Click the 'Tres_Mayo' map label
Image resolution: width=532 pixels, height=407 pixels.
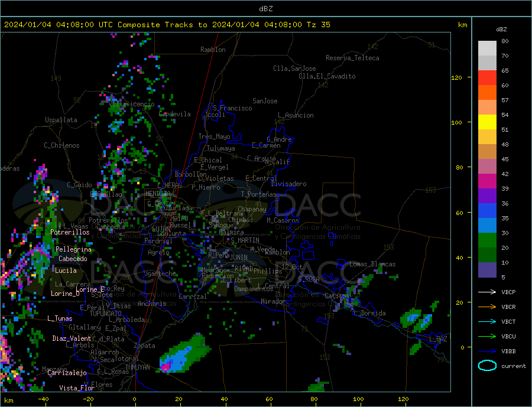coord(215,136)
